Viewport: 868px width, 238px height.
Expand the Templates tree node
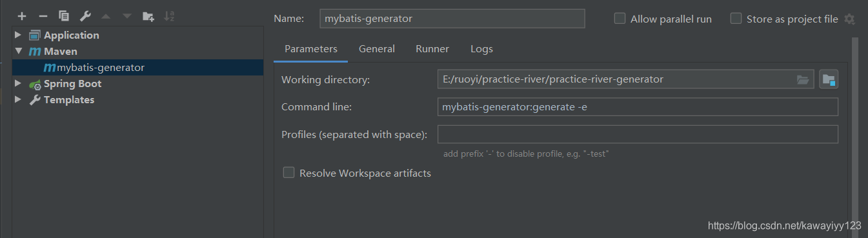coord(18,99)
